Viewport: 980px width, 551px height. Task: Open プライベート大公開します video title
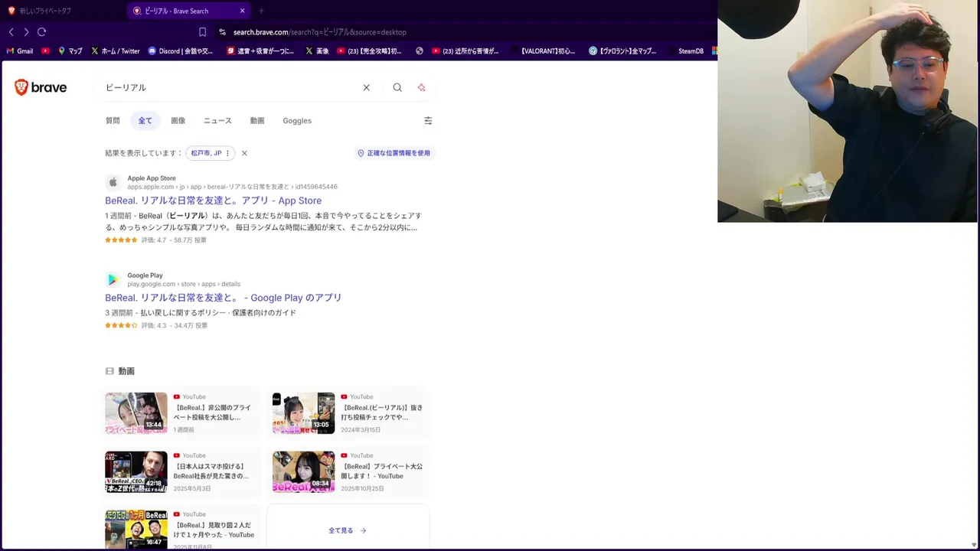point(381,471)
